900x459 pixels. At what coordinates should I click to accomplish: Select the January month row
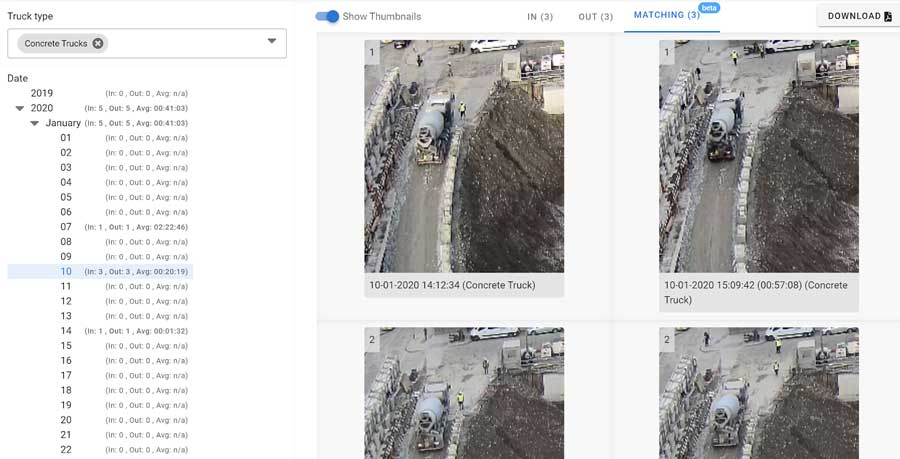tap(100, 123)
